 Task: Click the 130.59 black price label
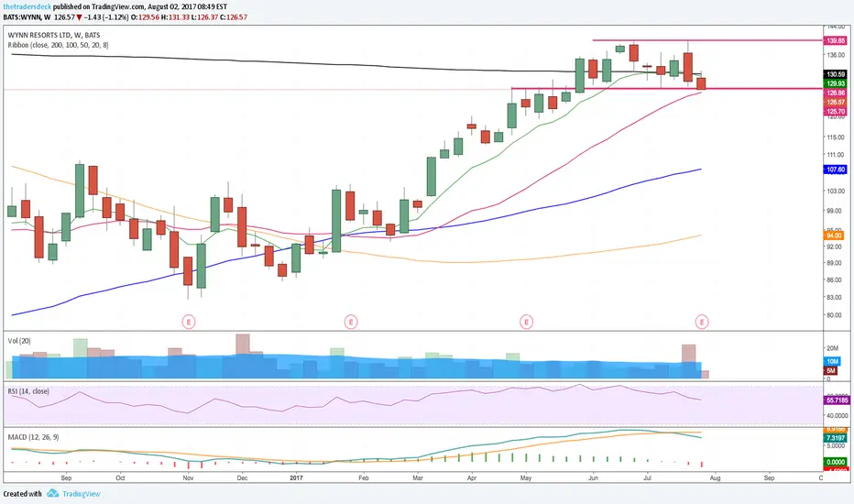tap(836, 74)
